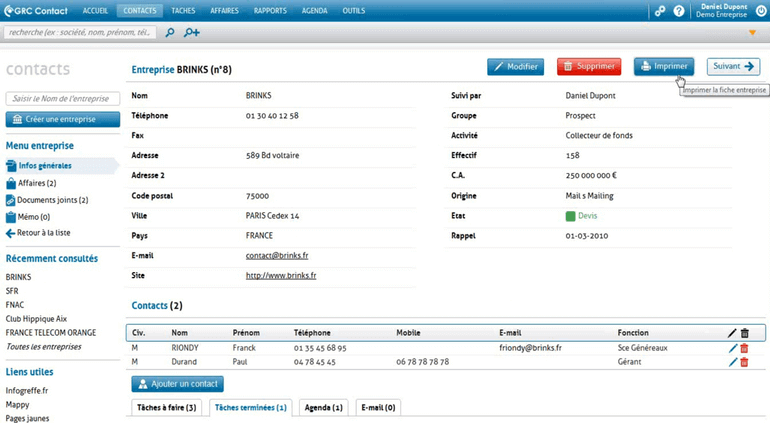Focus the company name input field

coord(63,98)
